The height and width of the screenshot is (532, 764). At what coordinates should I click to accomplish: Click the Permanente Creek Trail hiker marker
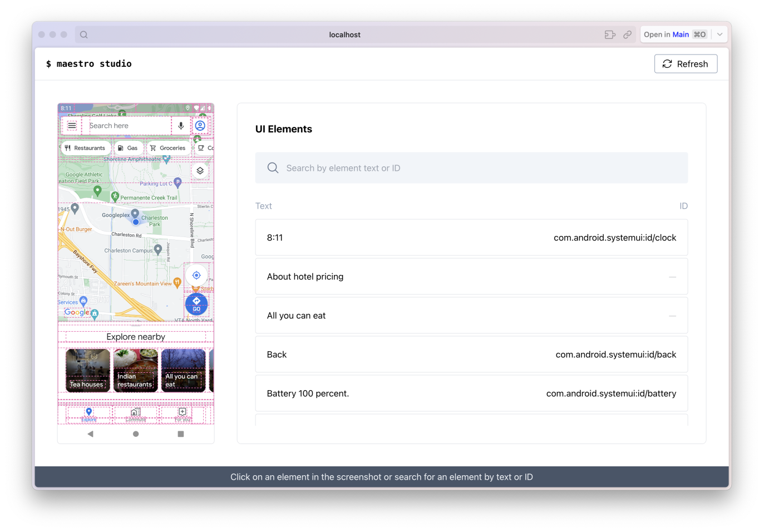[115, 196]
